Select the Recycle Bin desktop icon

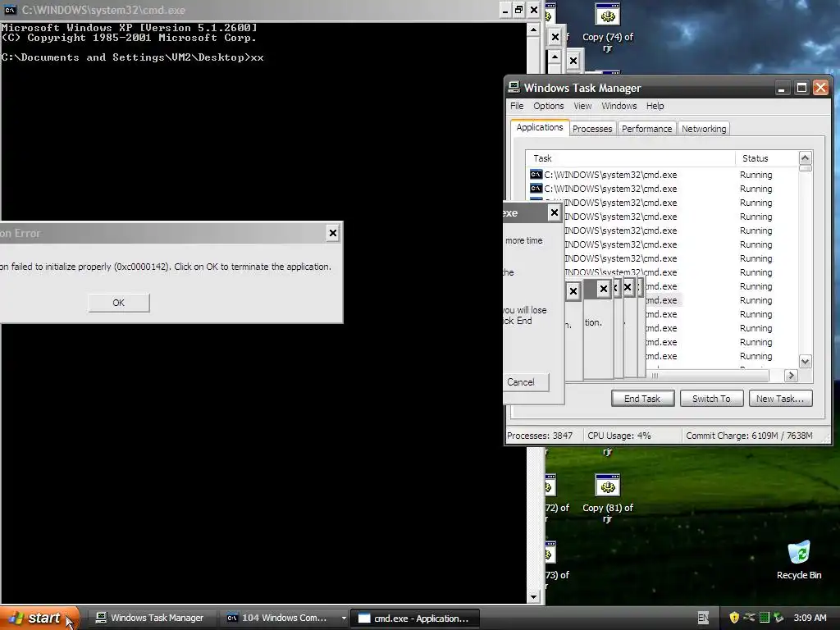[x=799, y=560]
